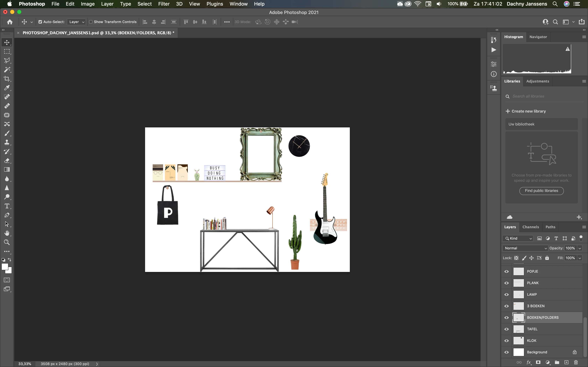Image resolution: width=588 pixels, height=367 pixels.
Task: Open the Filter menu
Action: click(164, 4)
